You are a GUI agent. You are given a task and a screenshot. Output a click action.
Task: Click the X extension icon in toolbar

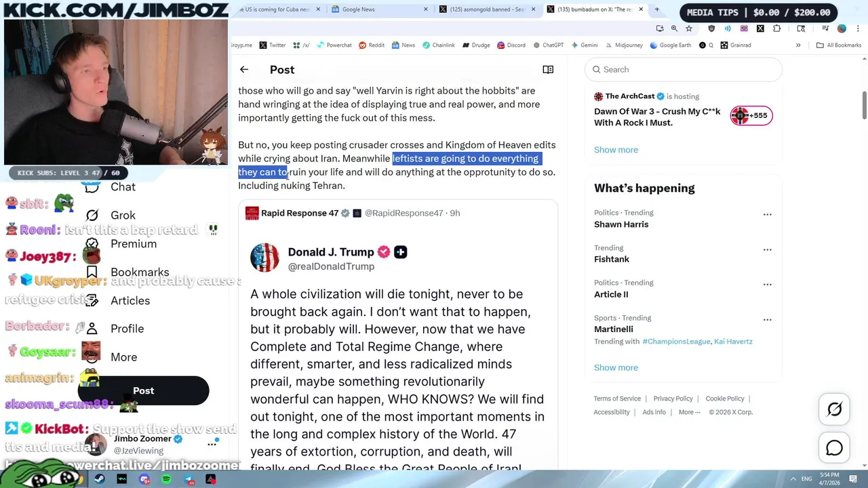point(760,28)
